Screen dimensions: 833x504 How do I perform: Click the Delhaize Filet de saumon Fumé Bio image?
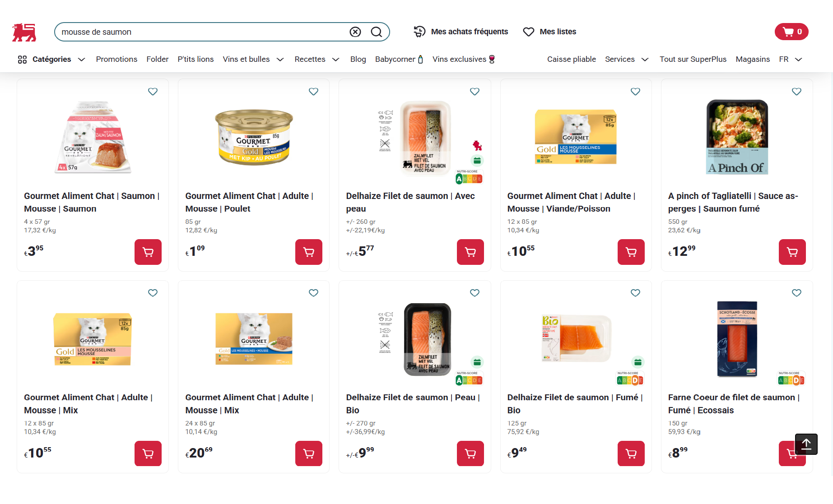tap(576, 338)
